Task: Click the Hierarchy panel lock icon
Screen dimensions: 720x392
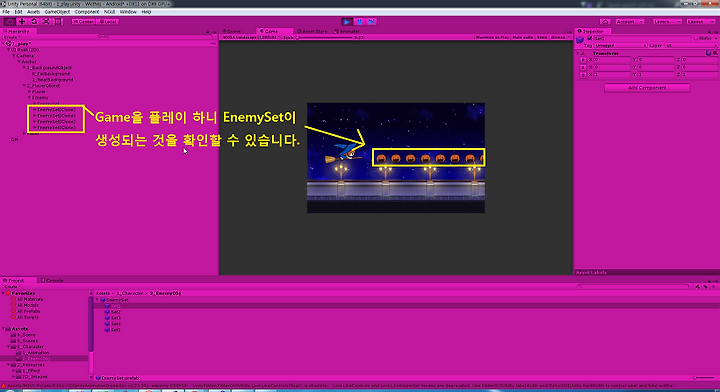Action: 208,32
